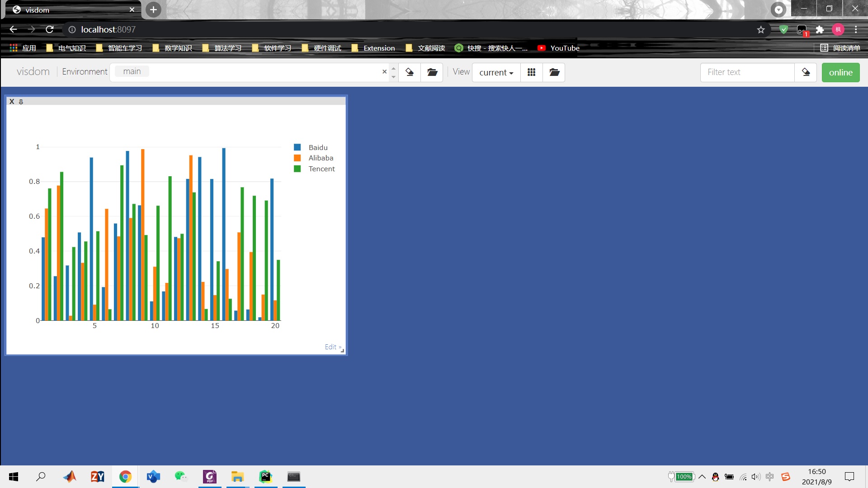
Task: Click the Edit link under chart
Action: (x=331, y=347)
